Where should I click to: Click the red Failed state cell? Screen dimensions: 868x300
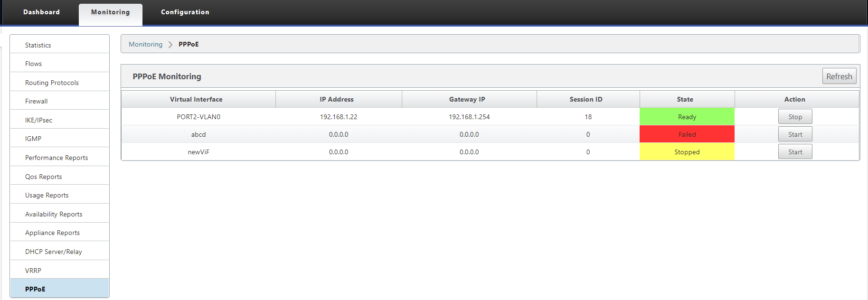[x=687, y=134]
